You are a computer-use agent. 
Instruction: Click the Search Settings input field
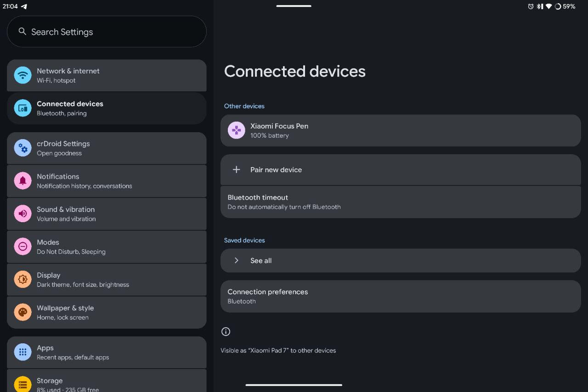click(x=107, y=31)
